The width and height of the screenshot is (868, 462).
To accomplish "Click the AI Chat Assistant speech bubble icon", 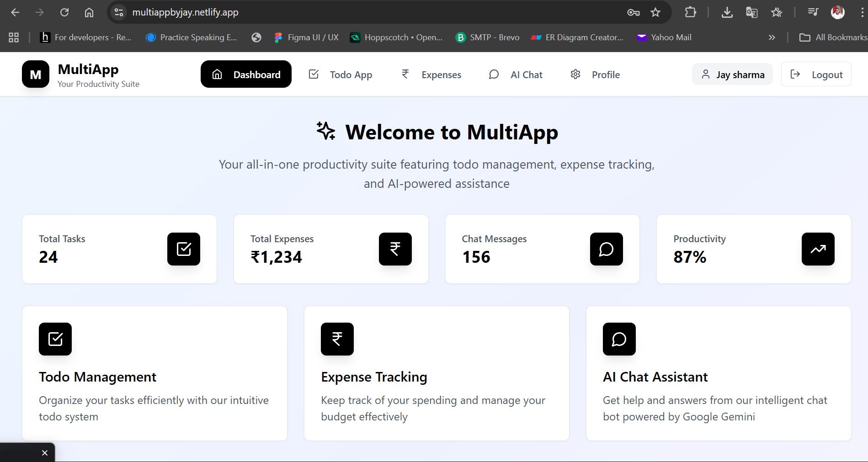I will (x=619, y=339).
